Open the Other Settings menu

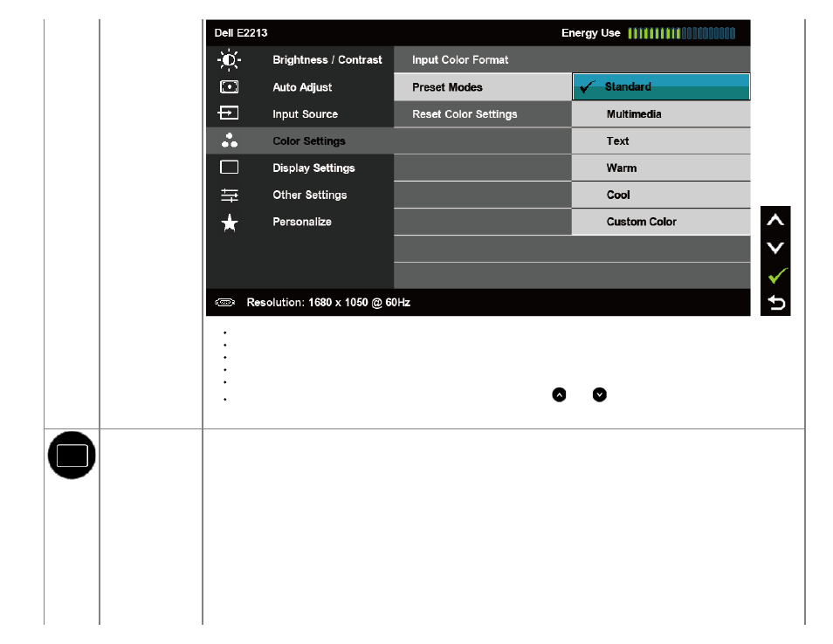pos(300,195)
